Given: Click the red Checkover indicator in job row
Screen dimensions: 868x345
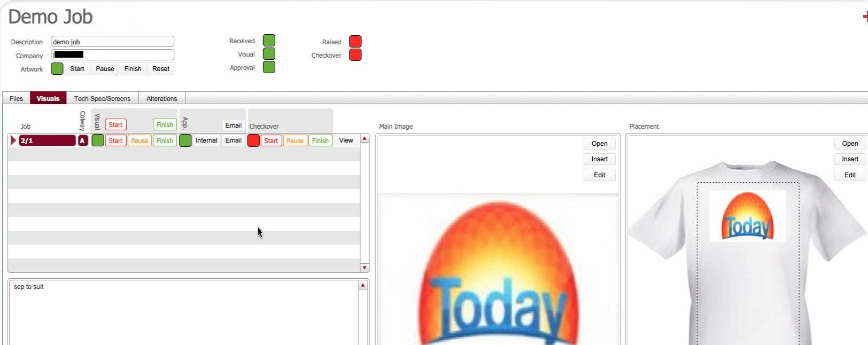Looking at the screenshot, I should point(253,140).
